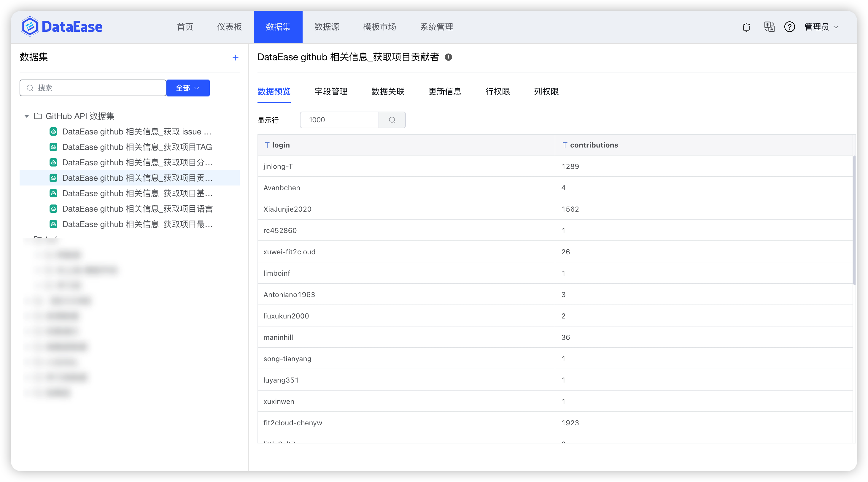Click the 显示行 input showing 1000

339,120
